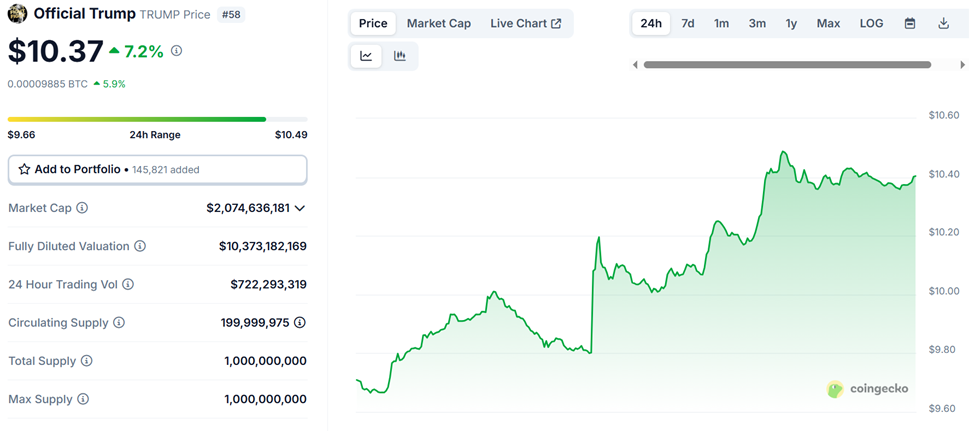The width and height of the screenshot is (975, 431).
Task: Open the Live Chart link
Action: point(525,24)
